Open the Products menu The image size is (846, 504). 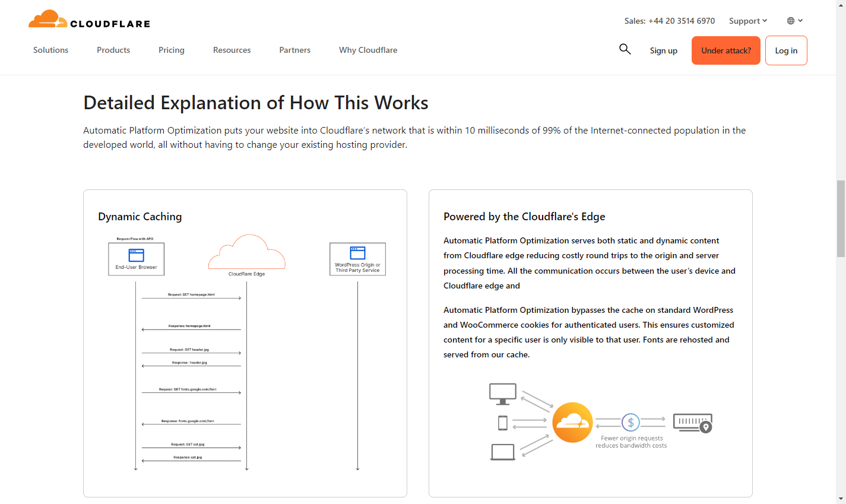tap(113, 50)
